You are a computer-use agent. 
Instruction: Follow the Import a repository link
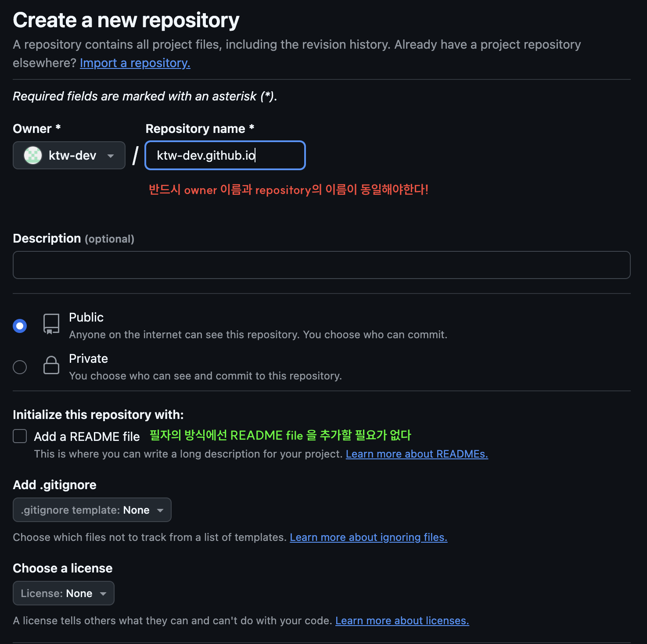pyautogui.click(x=135, y=63)
